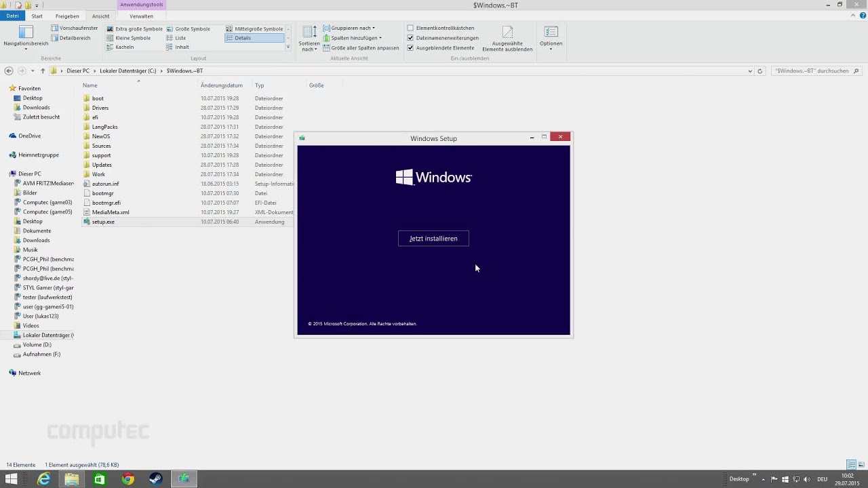
Task: Open the Optionen button
Action: click(551, 38)
